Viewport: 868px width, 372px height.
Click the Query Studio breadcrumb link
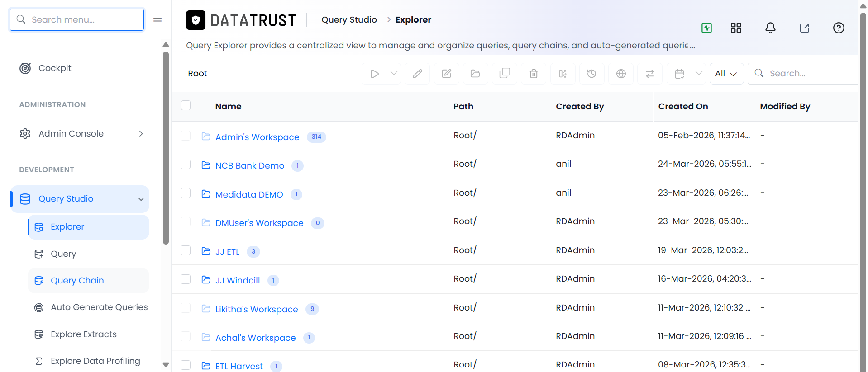pyautogui.click(x=349, y=20)
